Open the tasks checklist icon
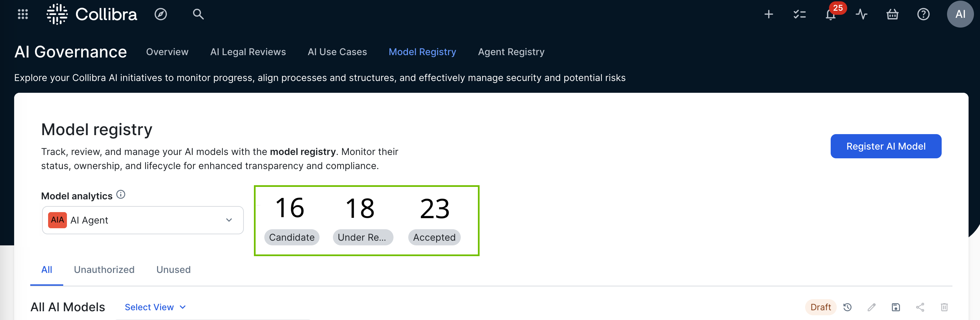980x320 pixels. 799,14
